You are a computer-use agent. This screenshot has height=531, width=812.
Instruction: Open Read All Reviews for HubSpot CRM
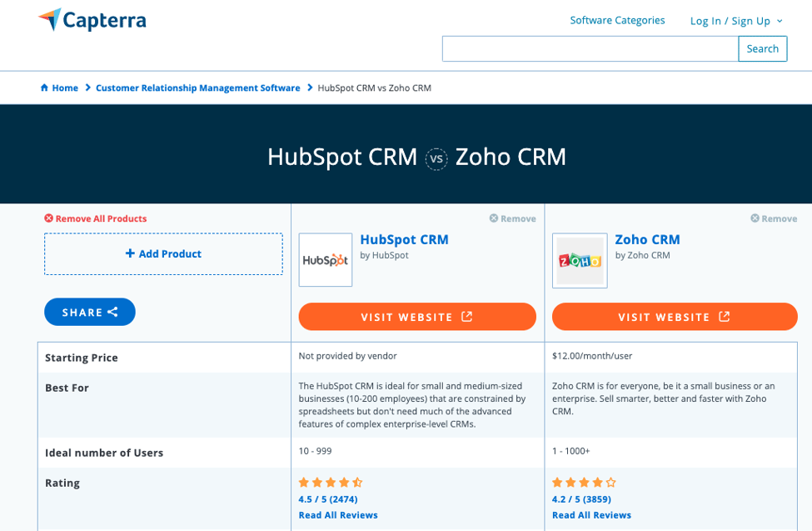[338, 515]
